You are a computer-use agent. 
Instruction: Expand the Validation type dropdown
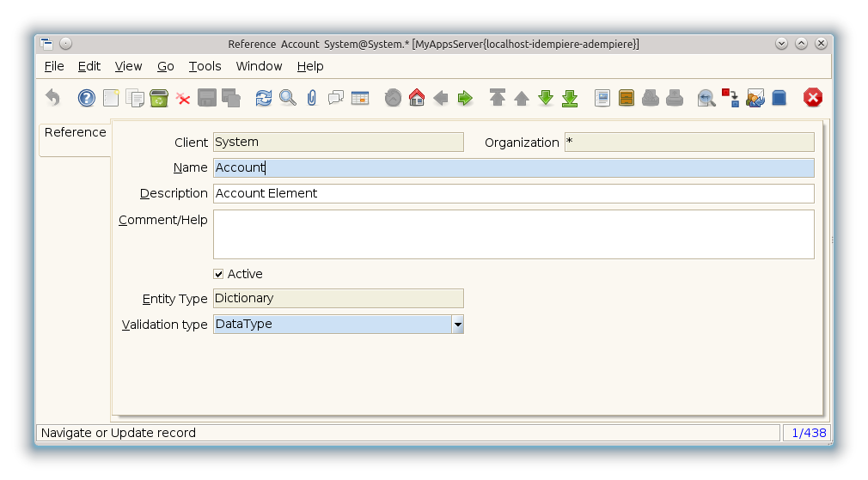coord(457,325)
